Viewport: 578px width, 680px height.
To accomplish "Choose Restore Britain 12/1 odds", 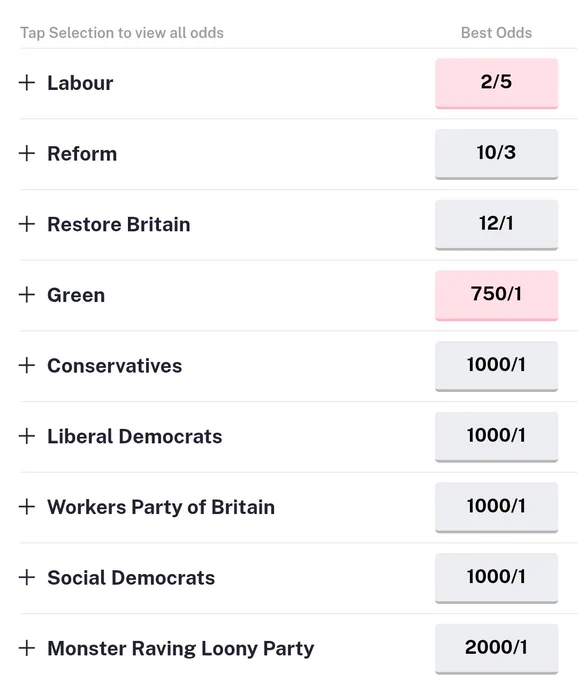I will click(496, 225).
